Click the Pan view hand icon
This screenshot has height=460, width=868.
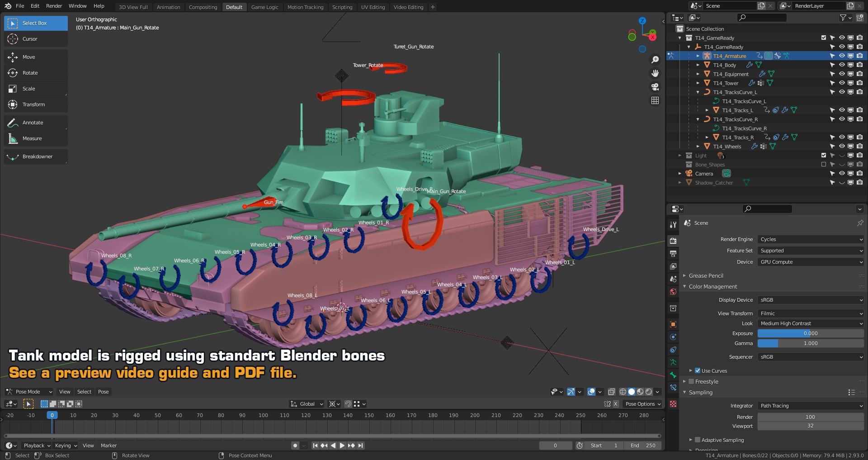(x=655, y=73)
